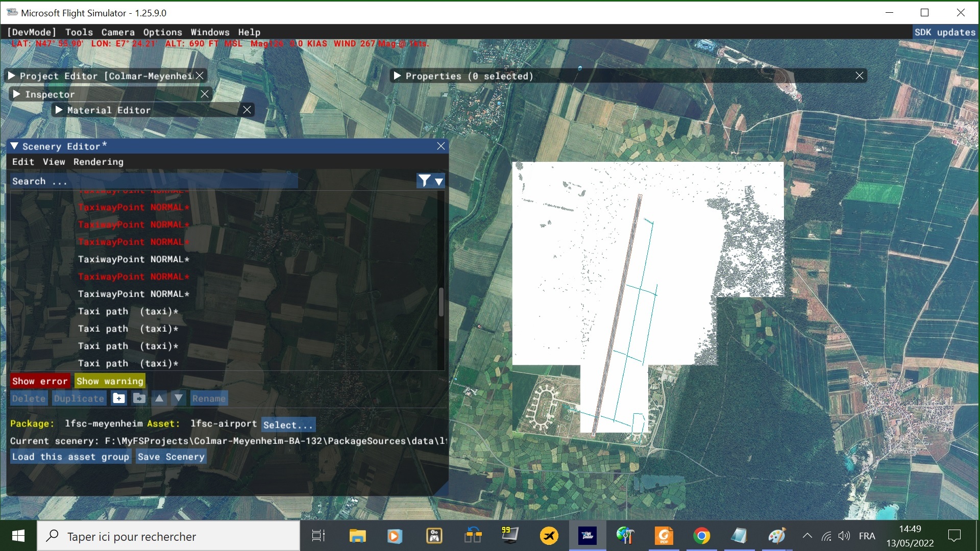Open Chrome from the taskbar
This screenshot has width=980, height=551.
click(x=701, y=536)
